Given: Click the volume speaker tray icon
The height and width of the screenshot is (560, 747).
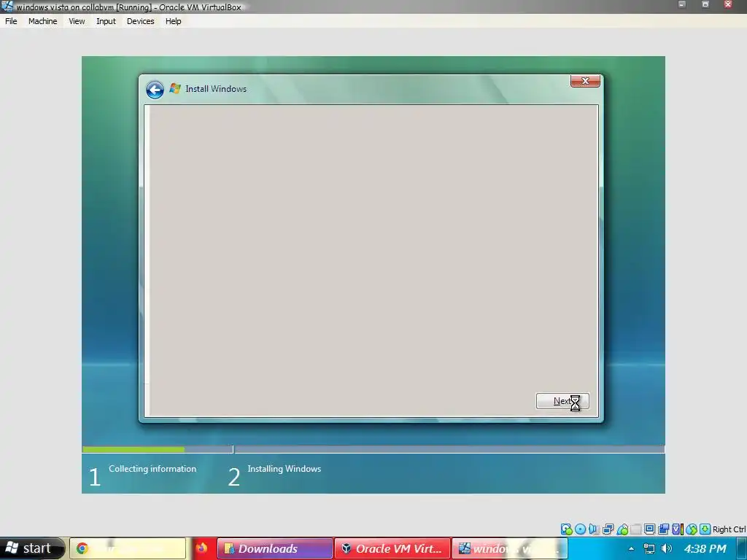Looking at the screenshot, I should (667, 548).
